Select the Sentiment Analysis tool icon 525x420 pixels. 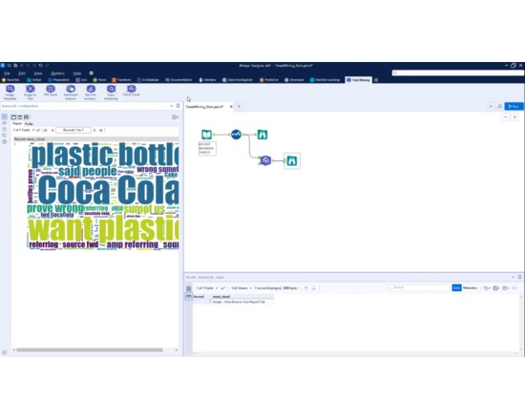(71, 89)
